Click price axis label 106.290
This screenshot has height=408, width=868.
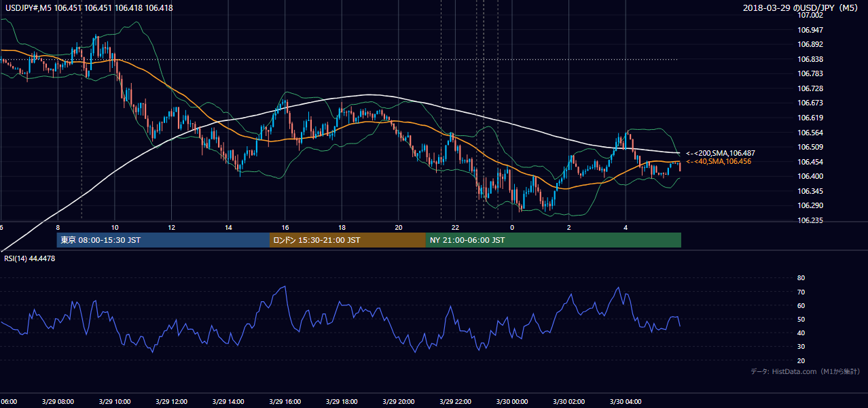point(810,205)
